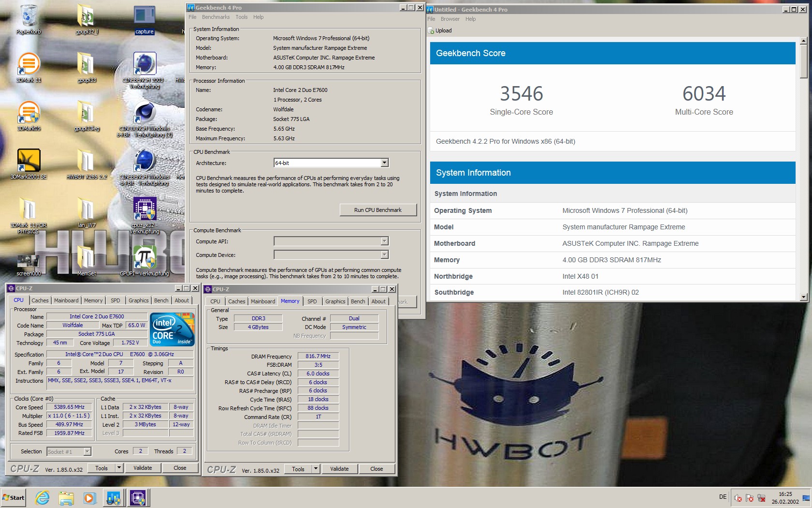Click the results window scrollbar down arrow

(x=803, y=297)
